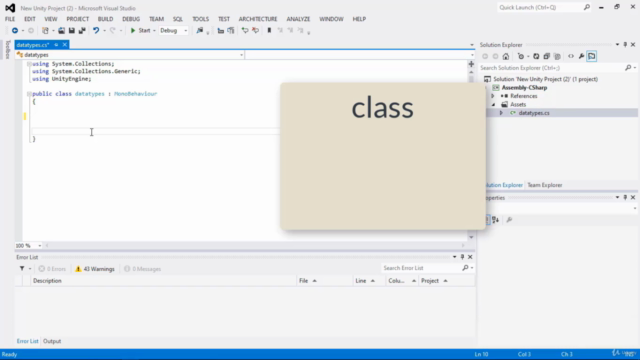Image resolution: width=640 pixels, height=360 pixels.
Task: Click the Solution Explorer Home icon
Action: 506,56
